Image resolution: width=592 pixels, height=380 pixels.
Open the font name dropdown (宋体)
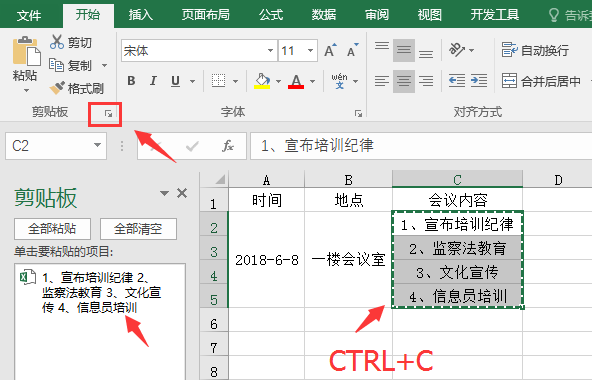tap(270, 50)
